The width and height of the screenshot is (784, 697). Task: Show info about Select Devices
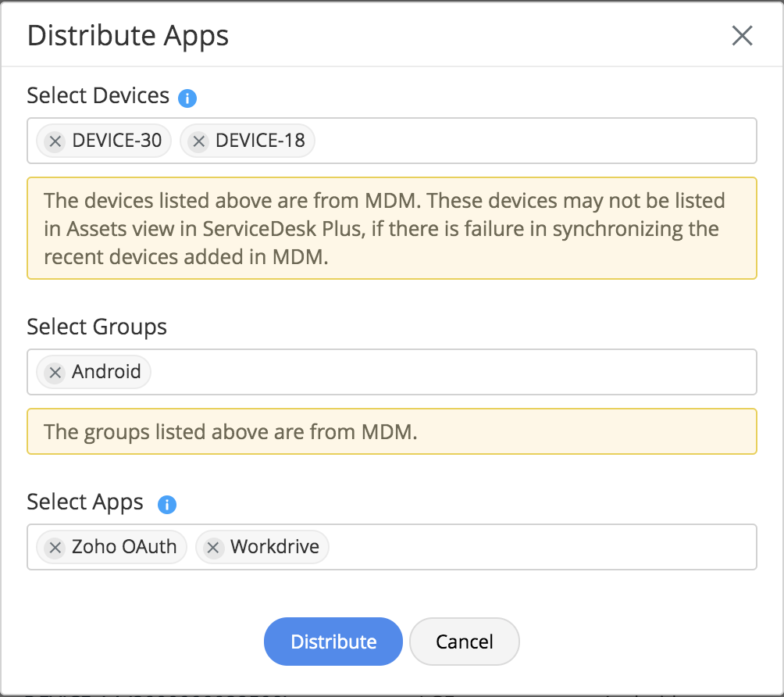[187, 98]
